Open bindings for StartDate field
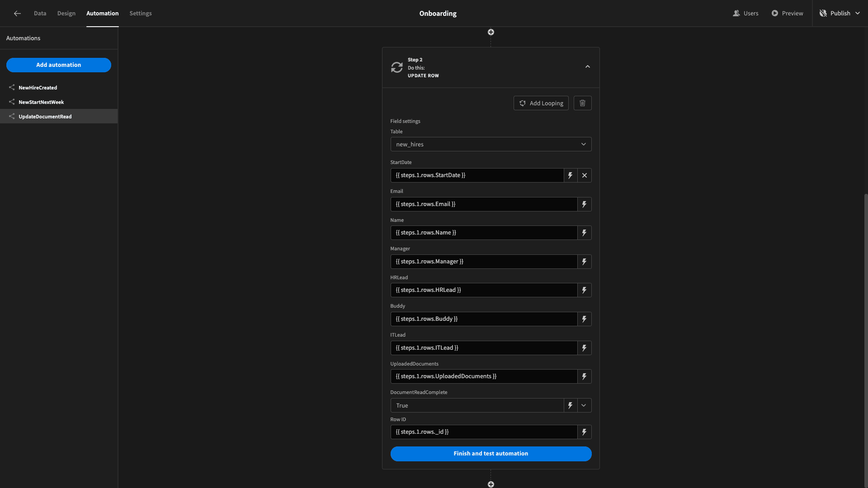The width and height of the screenshot is (868, 488). click(x=571, y=175)
